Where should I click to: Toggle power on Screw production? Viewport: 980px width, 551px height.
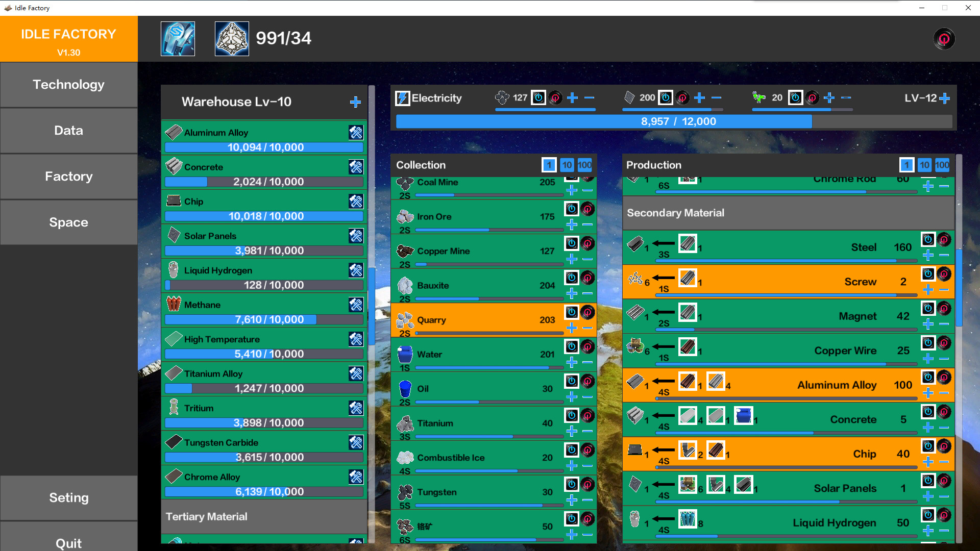click(x=927, y=274)
